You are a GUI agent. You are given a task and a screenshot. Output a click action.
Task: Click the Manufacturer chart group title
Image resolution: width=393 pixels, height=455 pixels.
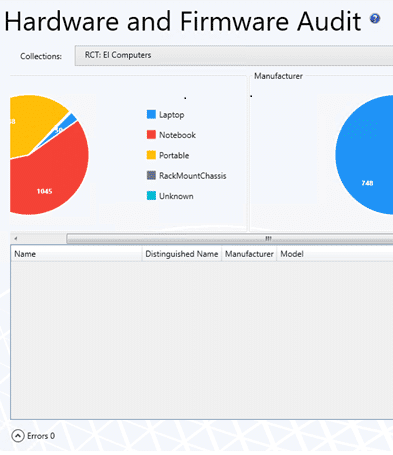pos(278,76)
